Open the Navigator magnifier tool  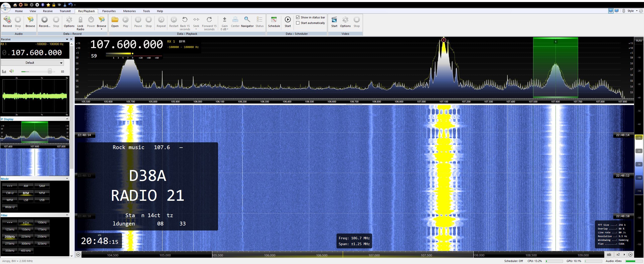click(247, 20)
